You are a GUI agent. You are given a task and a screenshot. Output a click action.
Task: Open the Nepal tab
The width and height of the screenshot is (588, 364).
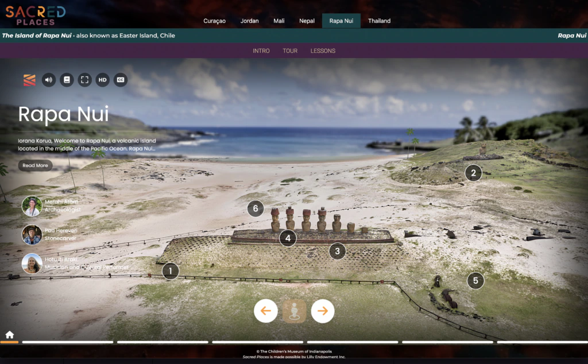(307, 21)
